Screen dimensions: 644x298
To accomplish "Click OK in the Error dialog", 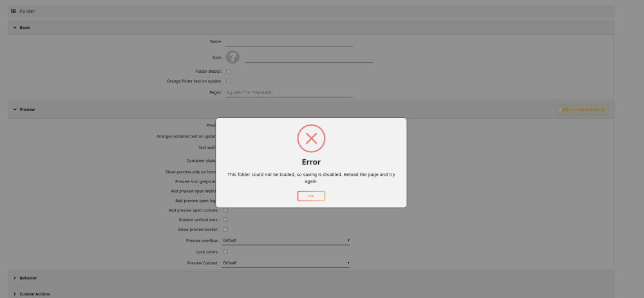I will tap(311, 196).
